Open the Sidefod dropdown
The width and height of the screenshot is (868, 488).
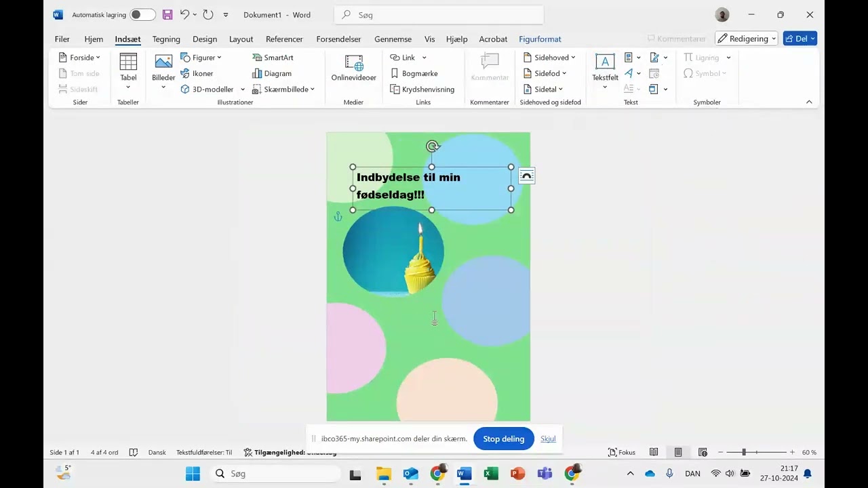[545, 73]
